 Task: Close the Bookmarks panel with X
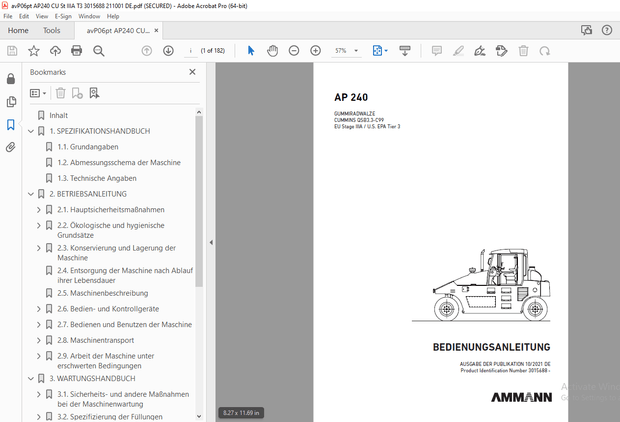click(x=192, y=72)
